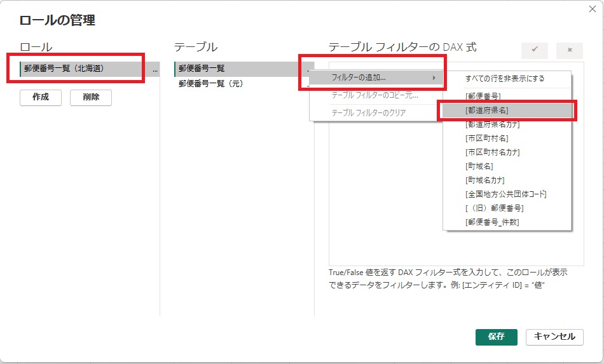Click the 削除 delete role button
The width and height of the screenshot is (604, 364).
click(x=90, y=97)
